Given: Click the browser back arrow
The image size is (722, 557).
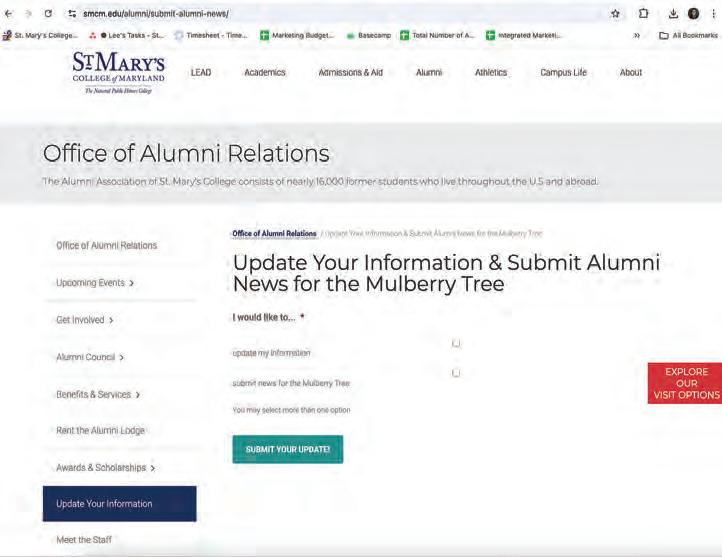Looking at the screenshot, I should 9,14.
